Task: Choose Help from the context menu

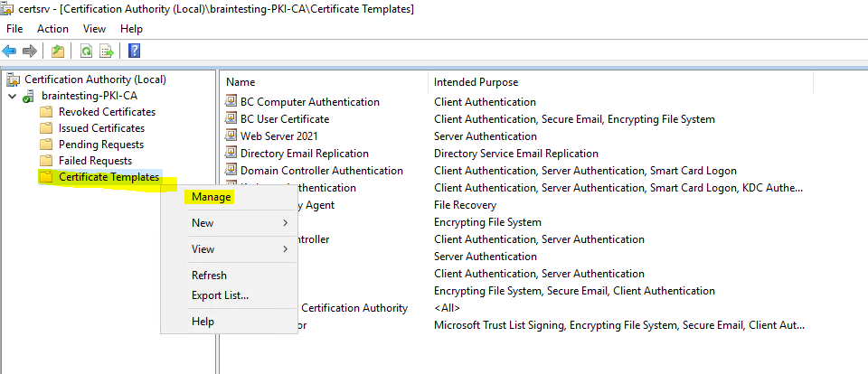Action: tap(203, 322)
